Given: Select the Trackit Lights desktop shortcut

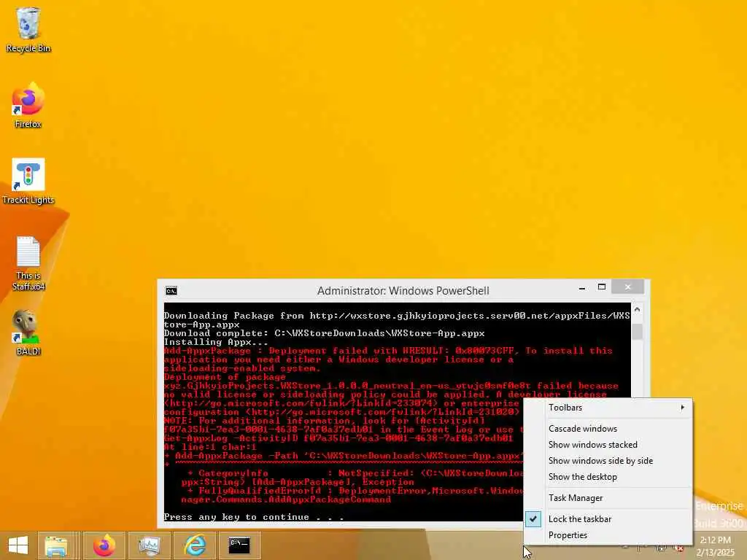Looking at the screenshot, I should pos(28,182).
